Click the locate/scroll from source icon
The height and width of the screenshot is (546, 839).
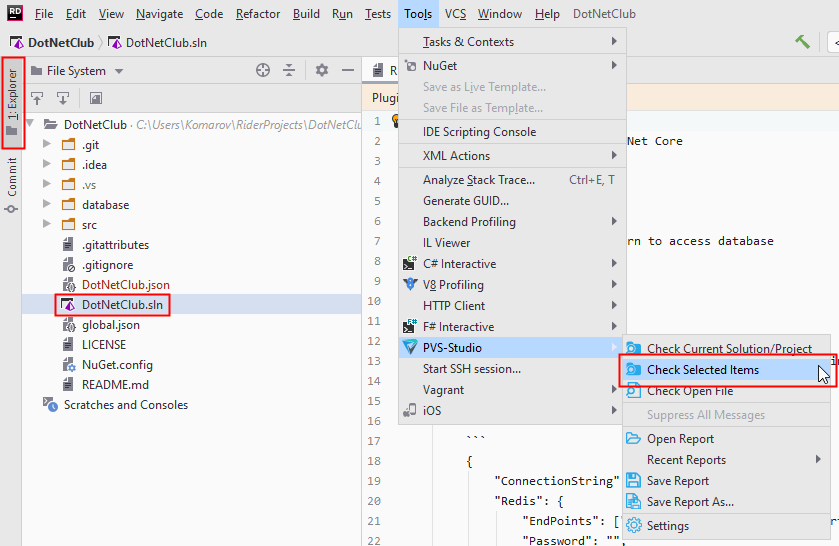pos(263,70)
